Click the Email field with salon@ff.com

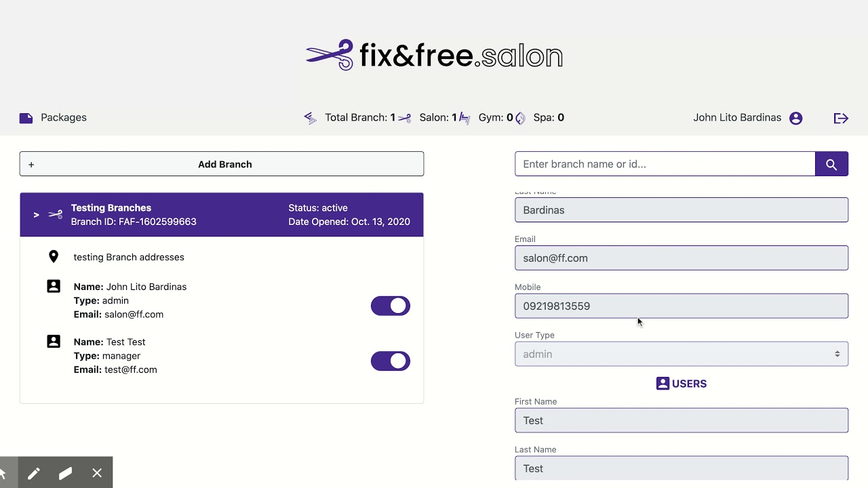[682, 258]
